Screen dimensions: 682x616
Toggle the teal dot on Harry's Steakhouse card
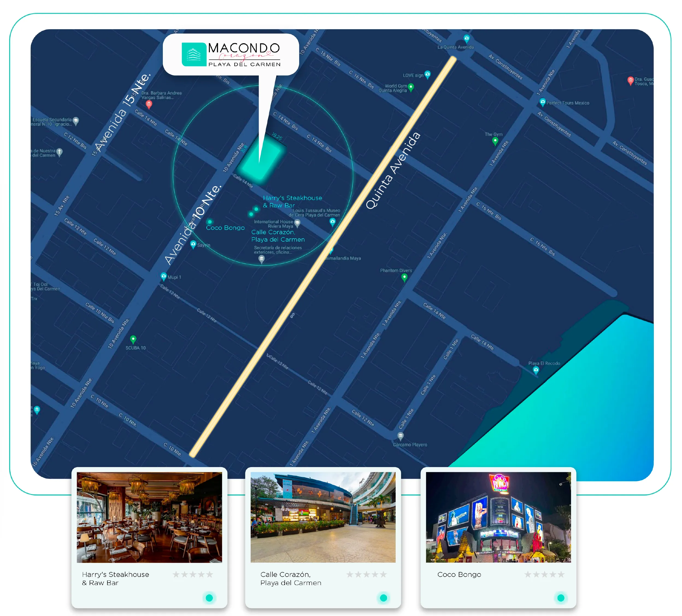[x=209, y=598]
